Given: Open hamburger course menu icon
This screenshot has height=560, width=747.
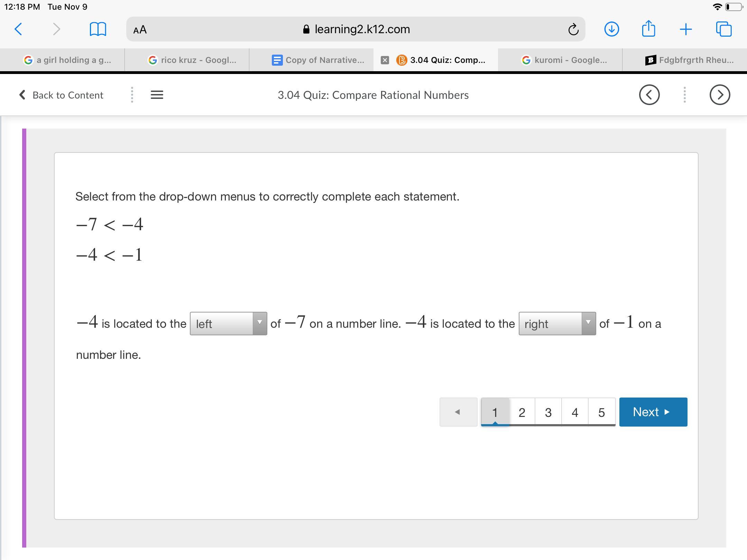Looking at the screenshot, I should coord(157,95).
